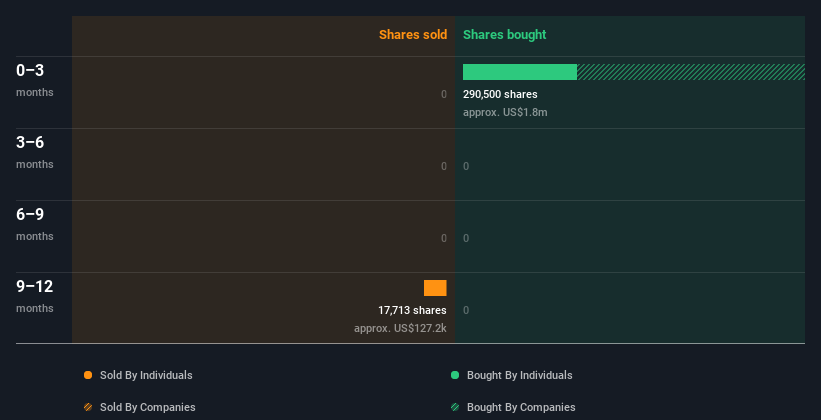Select the solid green bar for 0–3 months
The height and width of the screenshot is (420, 821).
(x=520, y=72)
